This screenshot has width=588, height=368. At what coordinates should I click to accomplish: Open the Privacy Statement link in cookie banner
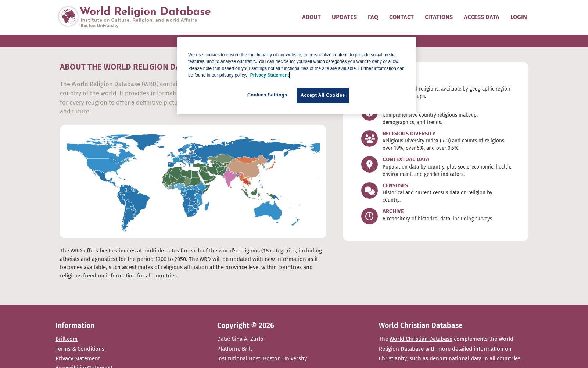click(269, 75)
